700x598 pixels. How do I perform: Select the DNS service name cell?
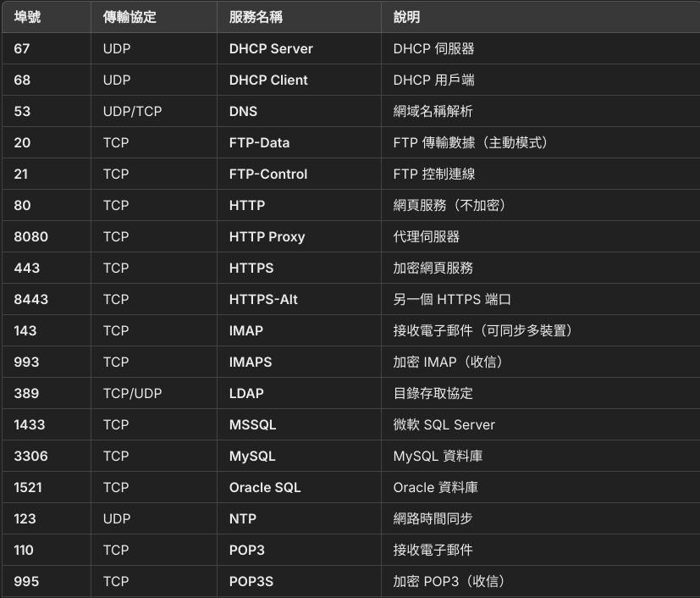click(243, 111)
